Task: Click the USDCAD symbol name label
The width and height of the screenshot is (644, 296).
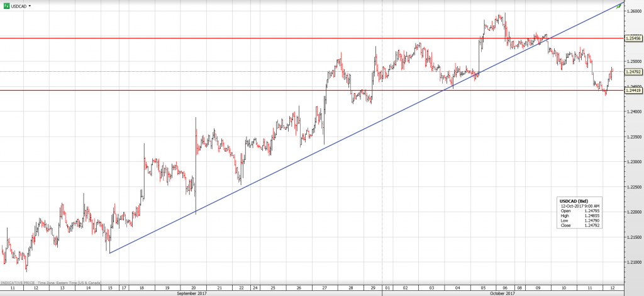Action: (x=18, y=6)
